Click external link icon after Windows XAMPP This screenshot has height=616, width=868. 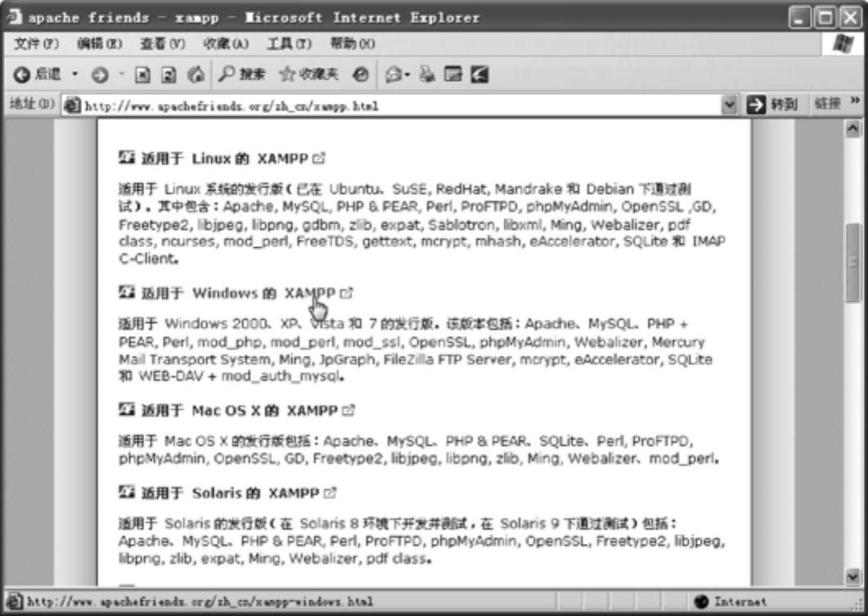click(x=347, y=294)
